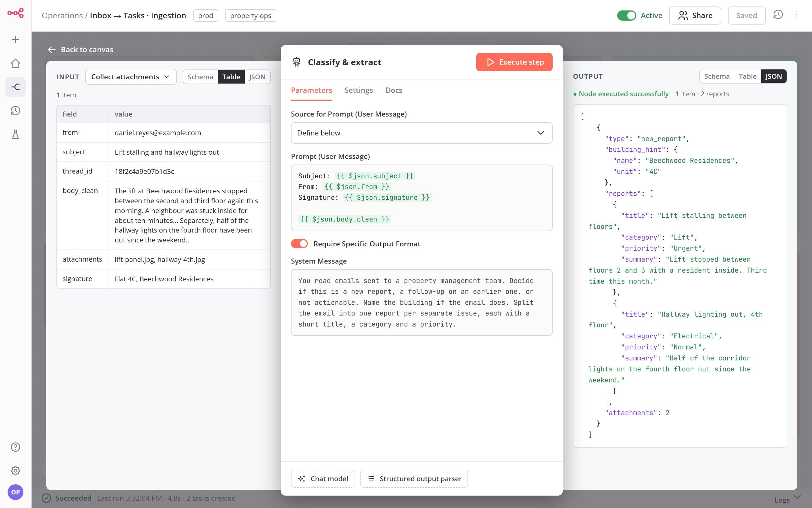Select input JSON view
This screenshot has width=812, height=508.
pyautogui.click(x=257, y=77)
